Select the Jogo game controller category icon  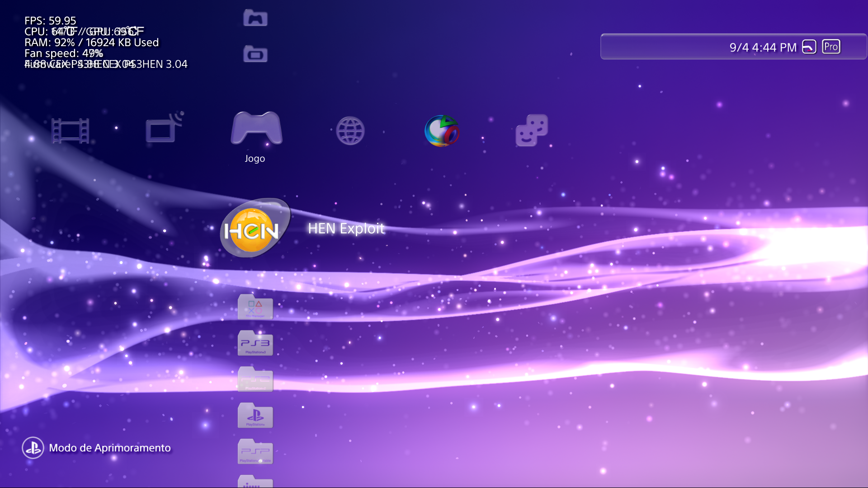[255, 130]
